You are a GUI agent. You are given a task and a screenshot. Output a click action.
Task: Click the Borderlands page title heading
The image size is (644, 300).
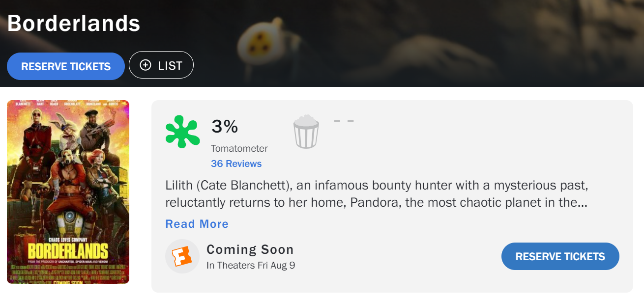74,23
